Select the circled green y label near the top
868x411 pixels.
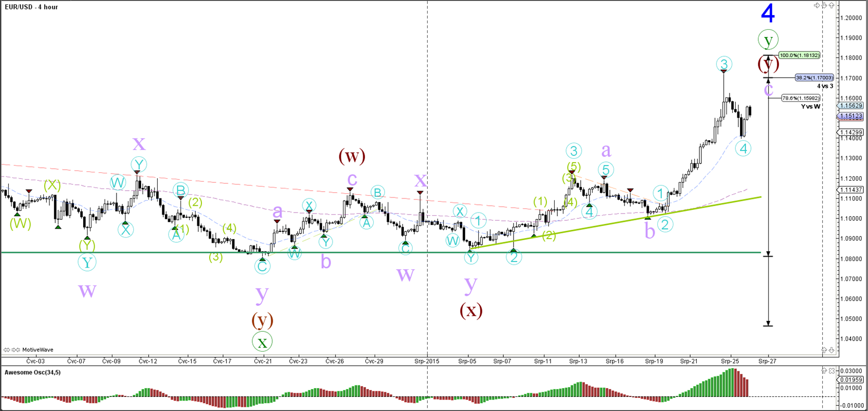pyautogui.click(x=768, y=40)
